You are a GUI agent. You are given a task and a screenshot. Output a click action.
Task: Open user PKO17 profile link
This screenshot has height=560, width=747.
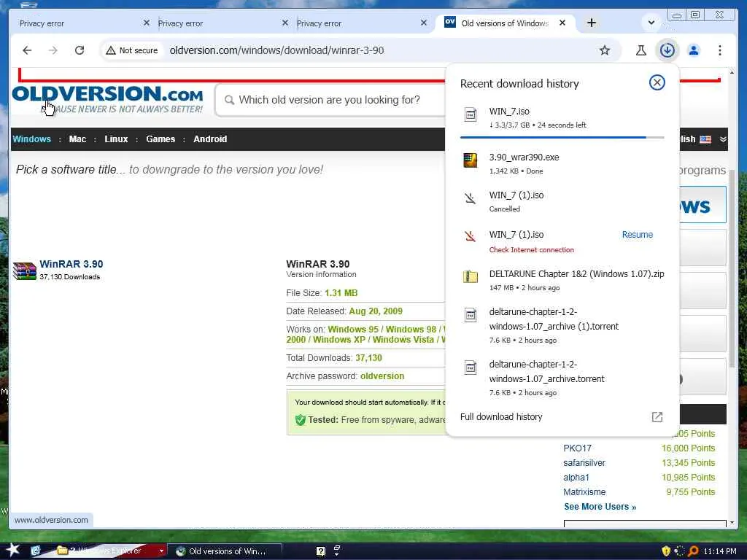(x=577, y=448)
